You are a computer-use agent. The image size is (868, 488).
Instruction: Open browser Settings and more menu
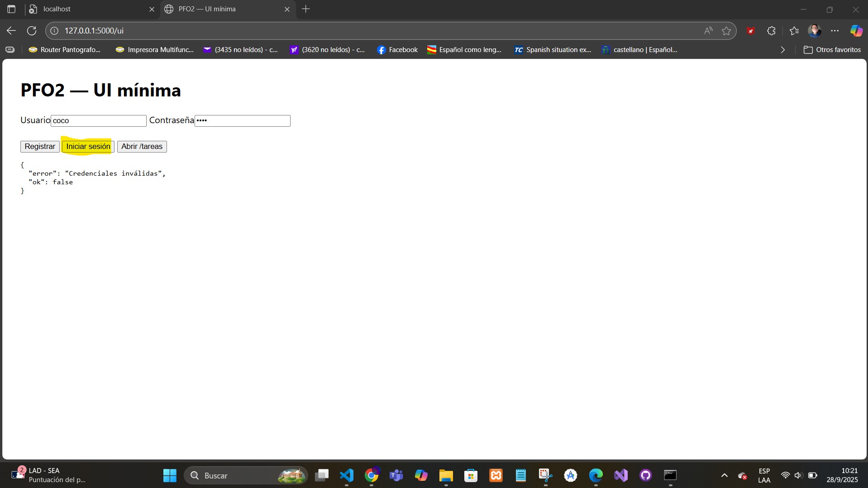835,31
